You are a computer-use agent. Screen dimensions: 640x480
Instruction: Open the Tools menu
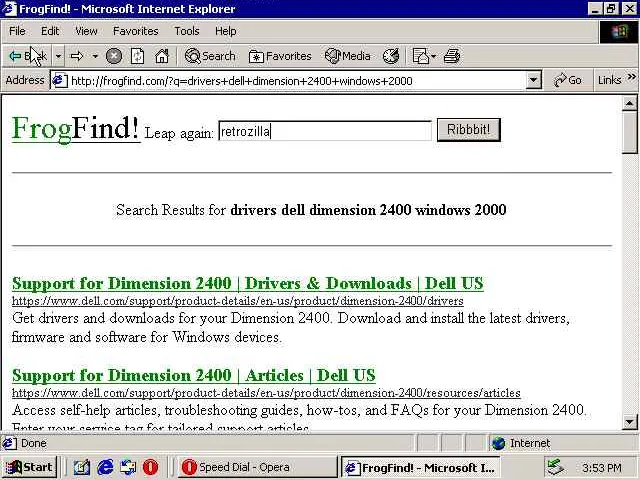(187, 31)
